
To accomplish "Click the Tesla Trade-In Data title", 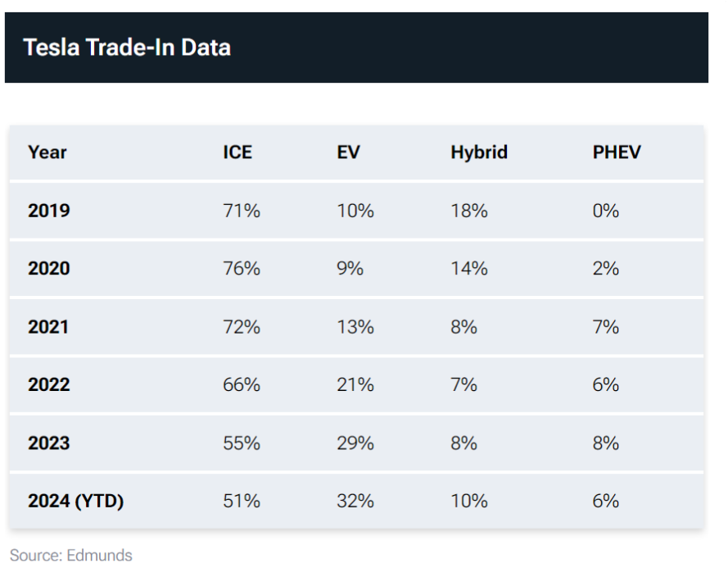I will tap(127, 48).
